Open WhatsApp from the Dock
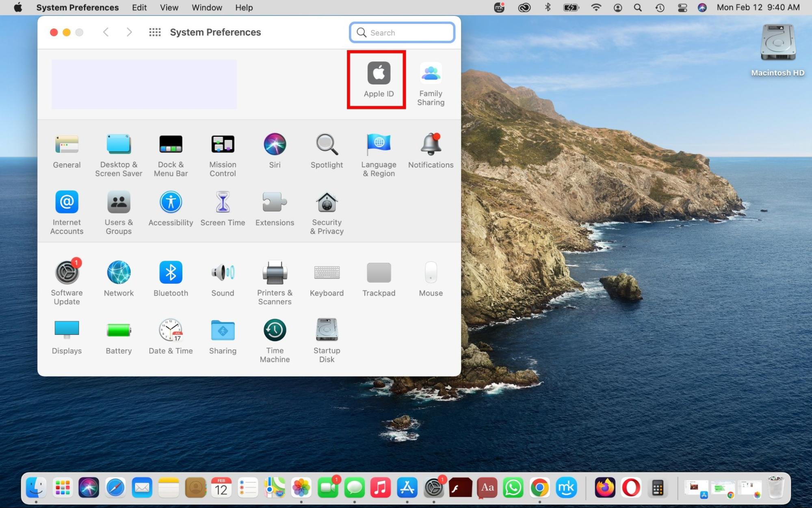This screenshot has width=812, height=508. coord(513,487)
